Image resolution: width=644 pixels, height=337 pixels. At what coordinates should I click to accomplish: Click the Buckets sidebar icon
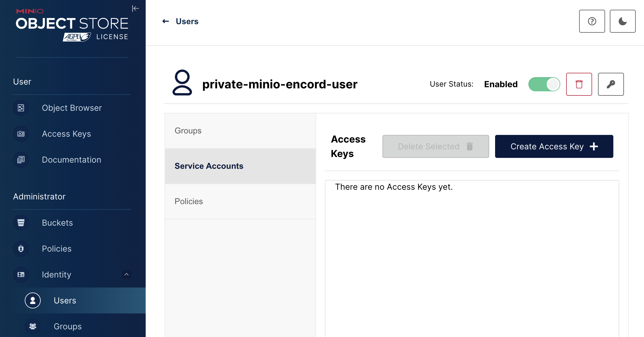[x=21, y=223]
